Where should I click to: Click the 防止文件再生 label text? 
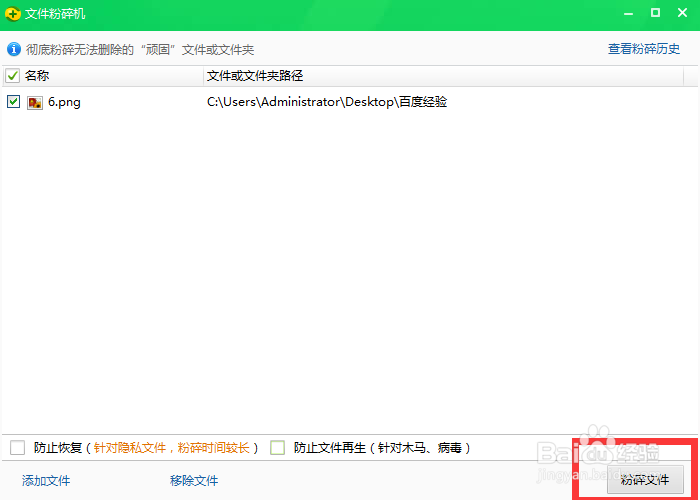coord(330,447)
